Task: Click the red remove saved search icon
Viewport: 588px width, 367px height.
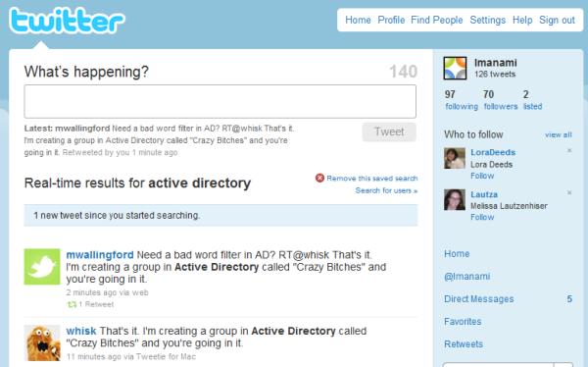Action: (319, 178)
